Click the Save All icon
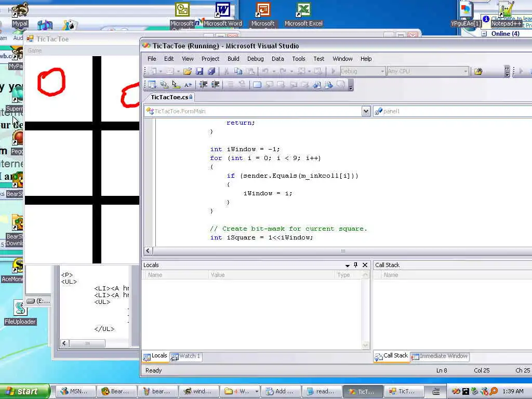Screen dimensions: 532x399 tap(211, 71)
